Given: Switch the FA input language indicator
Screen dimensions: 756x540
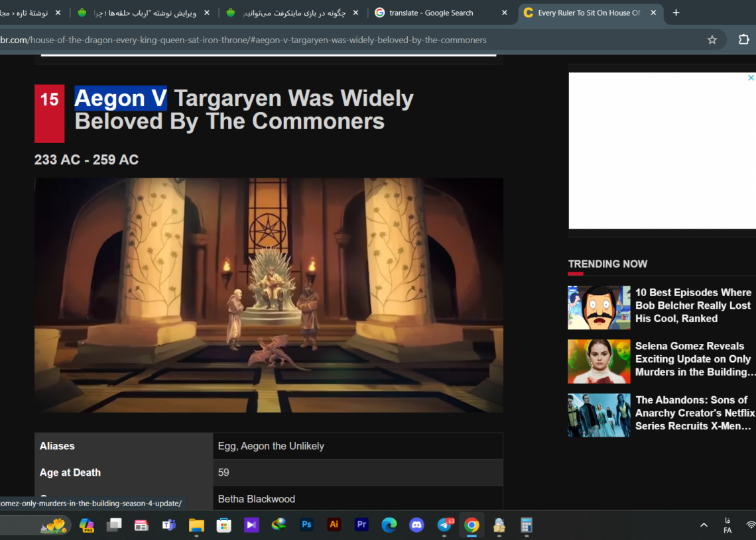Looking at the screenshot, I should pos(727,525).
